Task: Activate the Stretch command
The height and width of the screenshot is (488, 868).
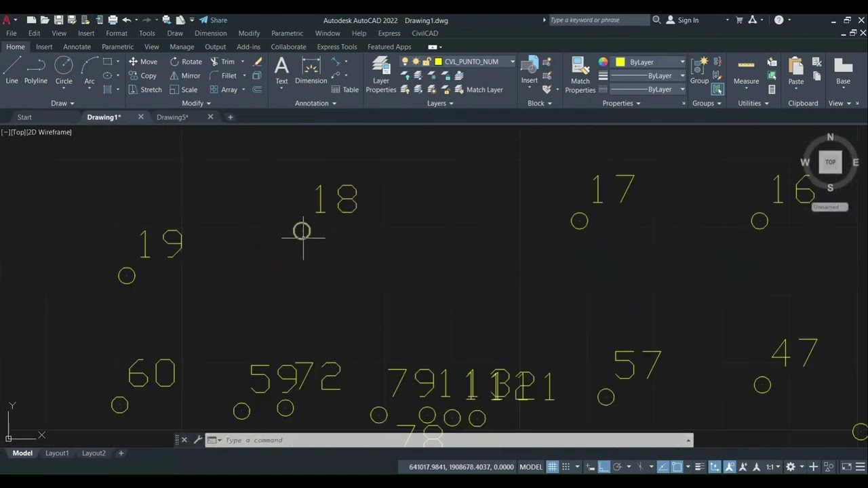Action: [145, 89]
